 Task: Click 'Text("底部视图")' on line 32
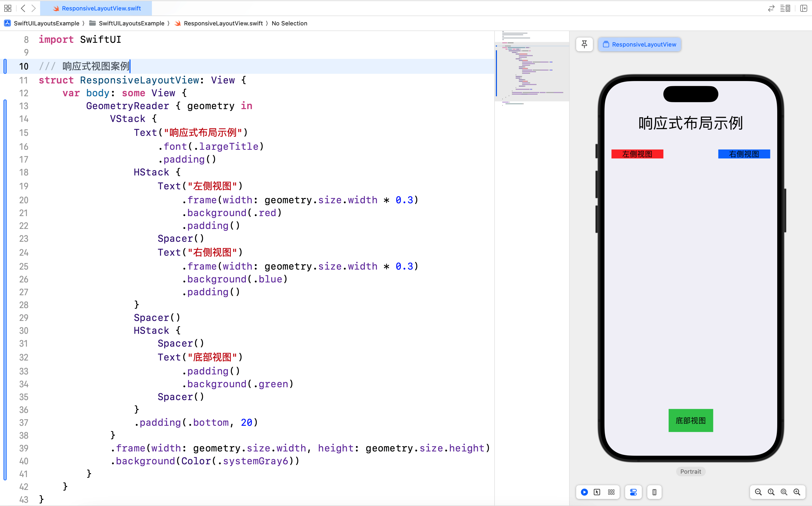[x=200, y=357]
